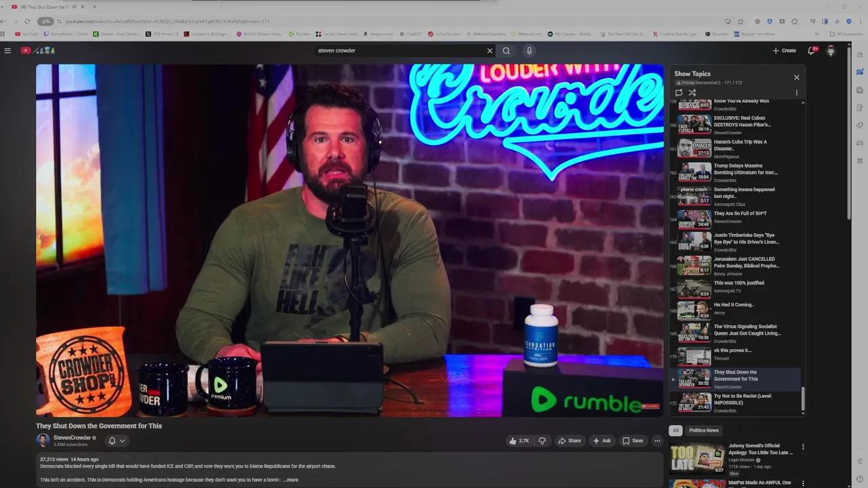
Task: Select 'Jerusalem Just CANCELLED Palm Sunday' entry
Action: click(736, 266)
